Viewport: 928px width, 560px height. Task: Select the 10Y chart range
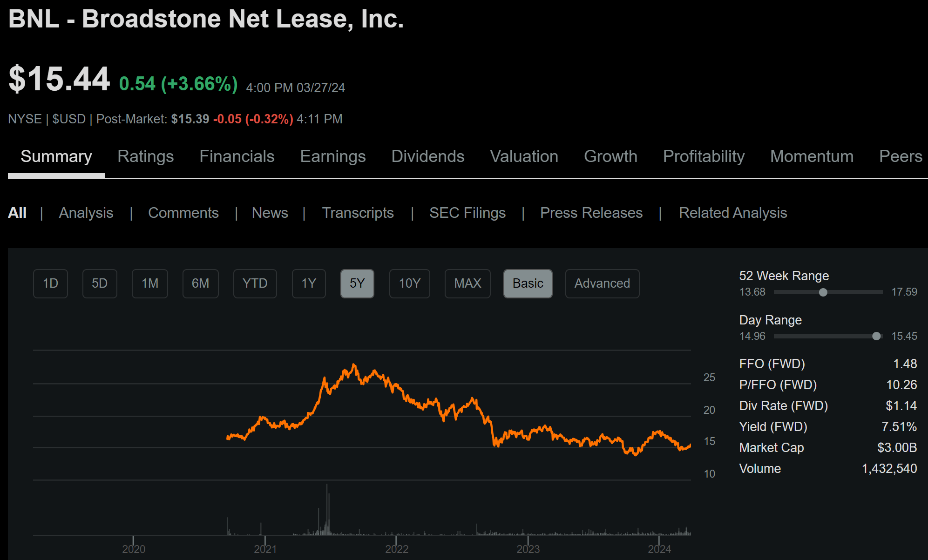pos(409,283)
